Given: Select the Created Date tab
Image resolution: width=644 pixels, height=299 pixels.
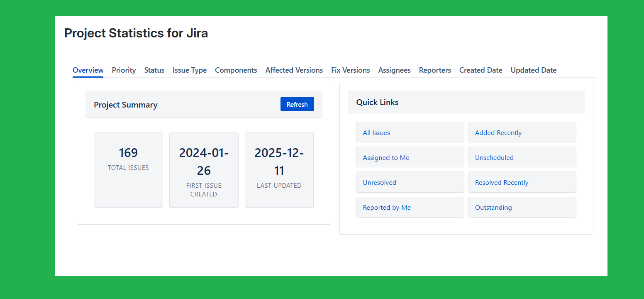Looking at the screenshot, I should (481, 70).
